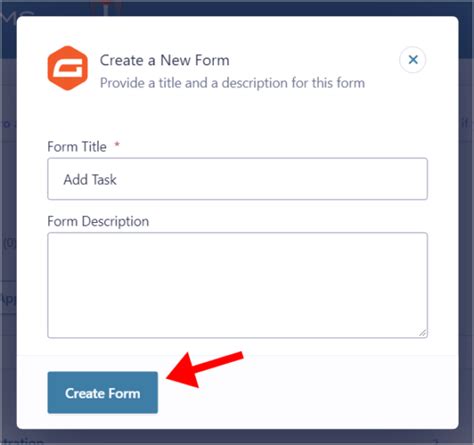Click the "Create a New Form" heading
Image resolution: width=474 pixels, height=445 pixels.
[165, 60]
